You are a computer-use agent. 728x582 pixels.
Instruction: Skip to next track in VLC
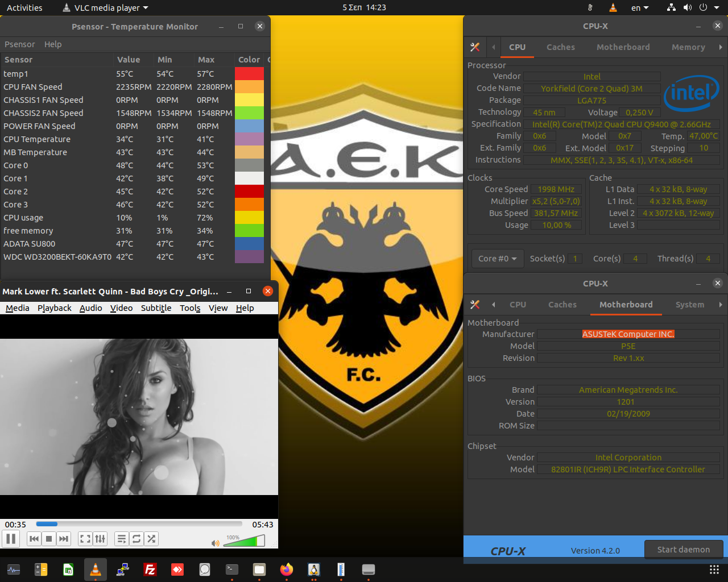[64, 539]
